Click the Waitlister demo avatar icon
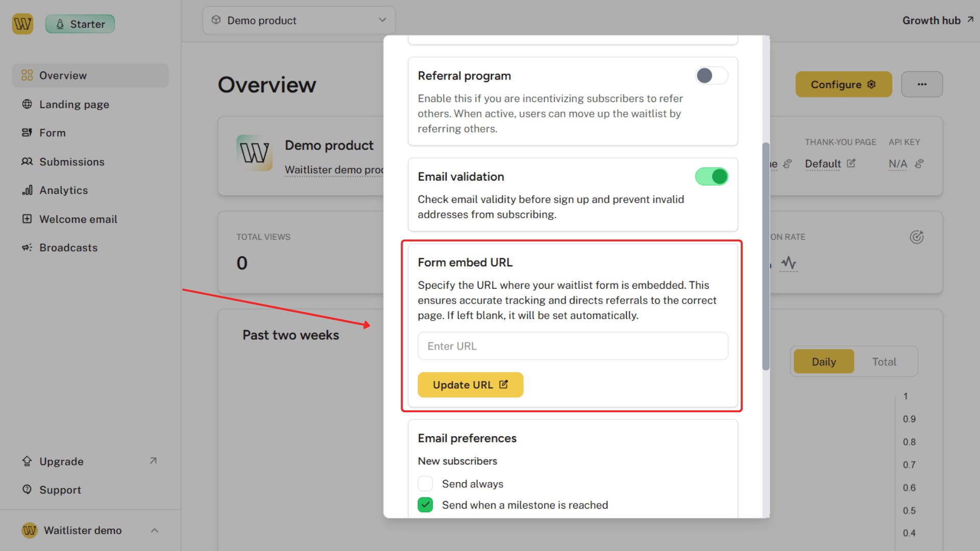 pyautogui.click(x=30, y=531)
